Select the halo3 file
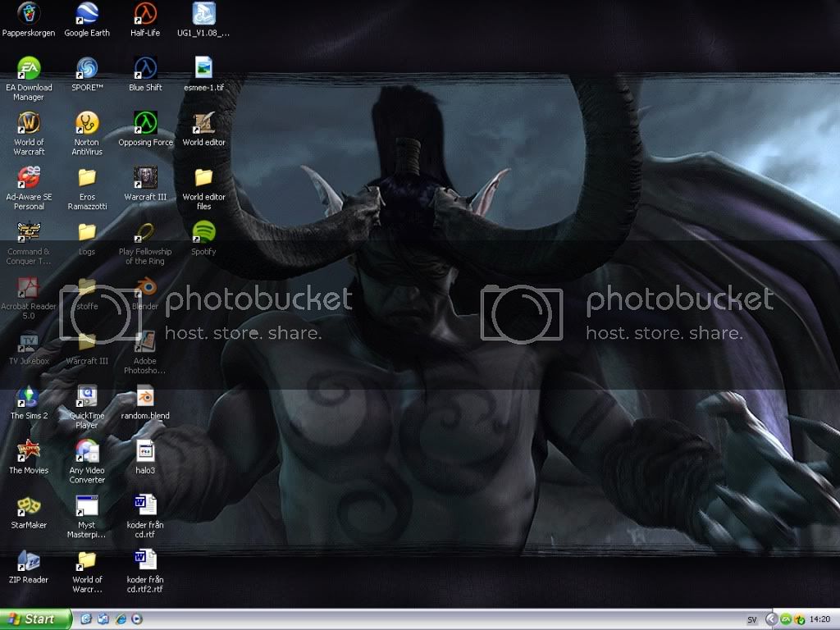Image resolution: width=840 pixels, height=630 pixels. 145,457
